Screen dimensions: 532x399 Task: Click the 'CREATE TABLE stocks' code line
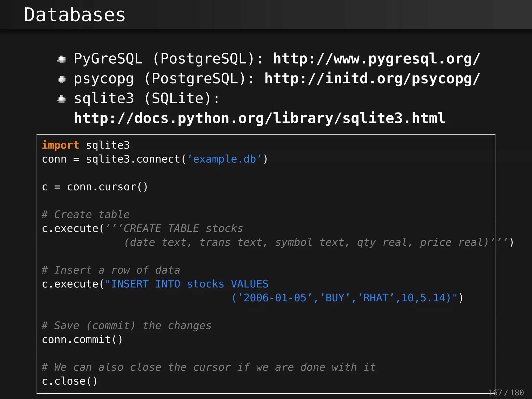[x=142, y=229]
